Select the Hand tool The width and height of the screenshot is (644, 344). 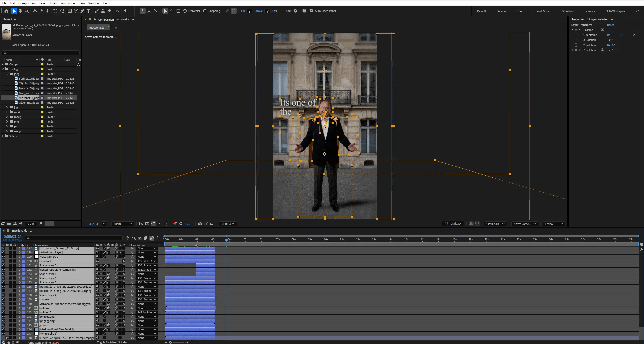tap(20, 11)
